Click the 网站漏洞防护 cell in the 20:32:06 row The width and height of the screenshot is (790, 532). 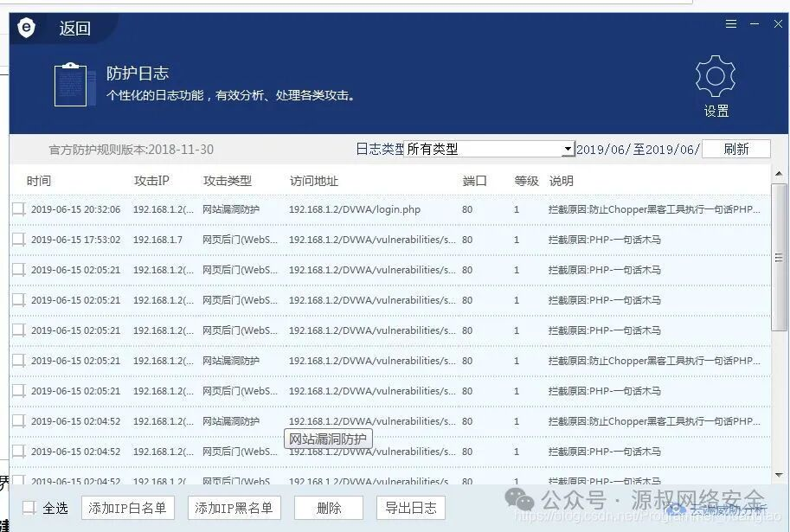[x=231, y=209]
